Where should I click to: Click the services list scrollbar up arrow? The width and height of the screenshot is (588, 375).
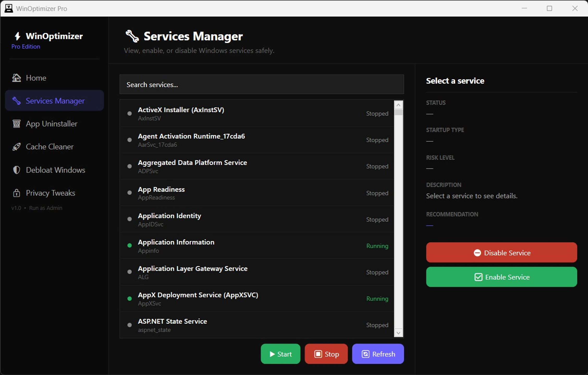point(398,105)
